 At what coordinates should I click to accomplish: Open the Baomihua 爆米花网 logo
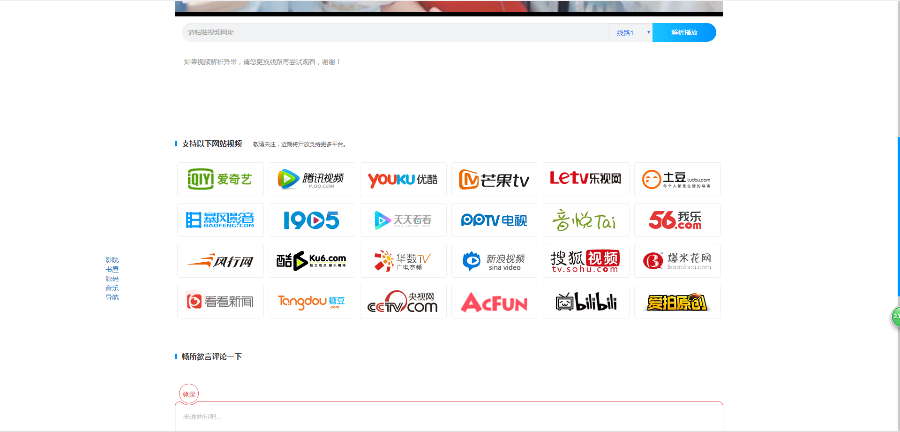pos(677,261)
